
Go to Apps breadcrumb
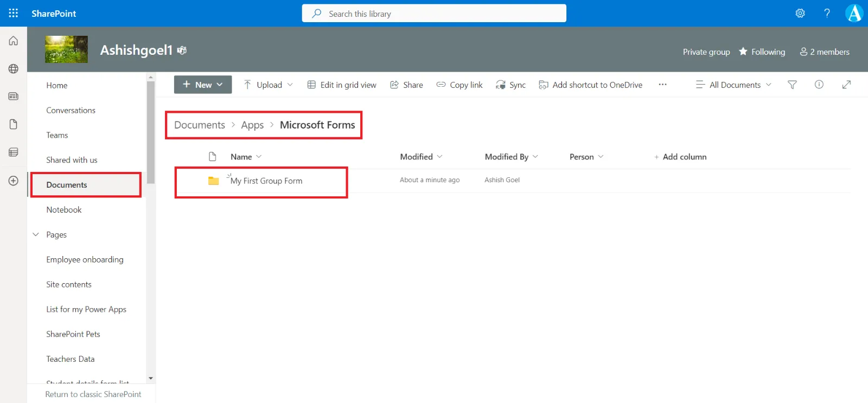252,125
